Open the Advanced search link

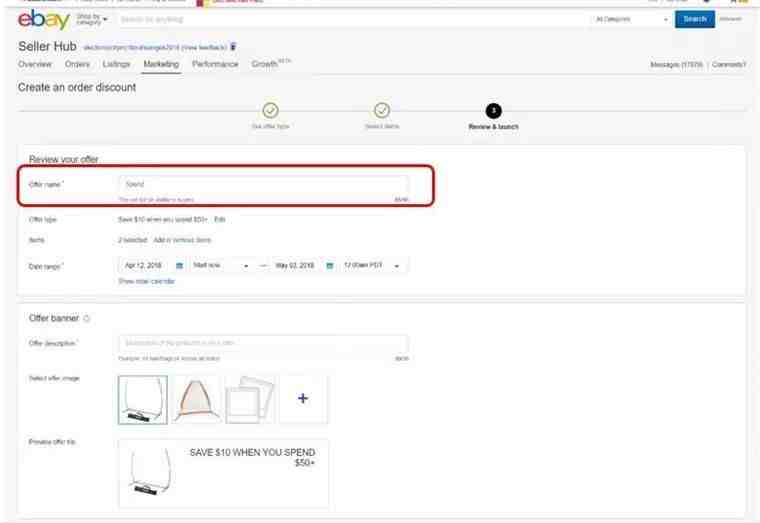click(730, 19)
